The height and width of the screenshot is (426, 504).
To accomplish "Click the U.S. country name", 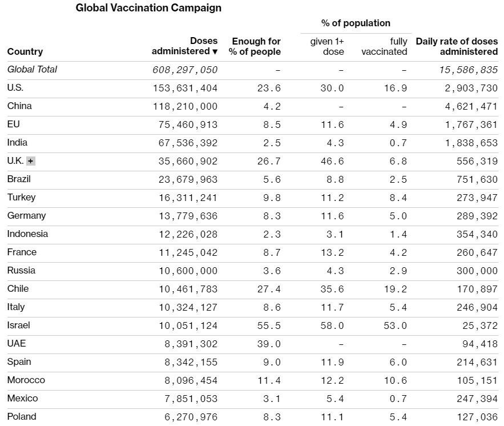I will [x=15, y=88].
